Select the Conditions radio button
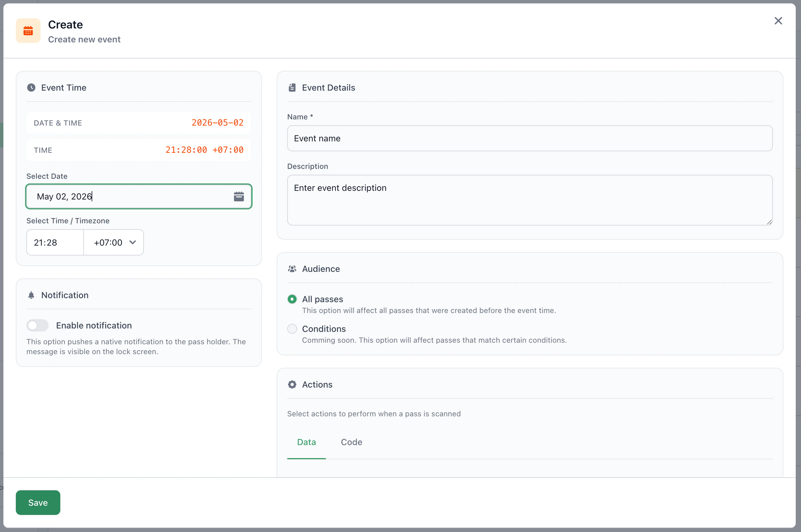The image size is (801, 532). click(x=292, y=329)
